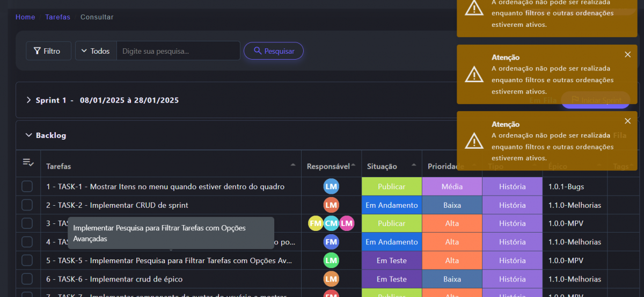Click the FM avatar on the TASK-4 row

[x=331, y=242]
